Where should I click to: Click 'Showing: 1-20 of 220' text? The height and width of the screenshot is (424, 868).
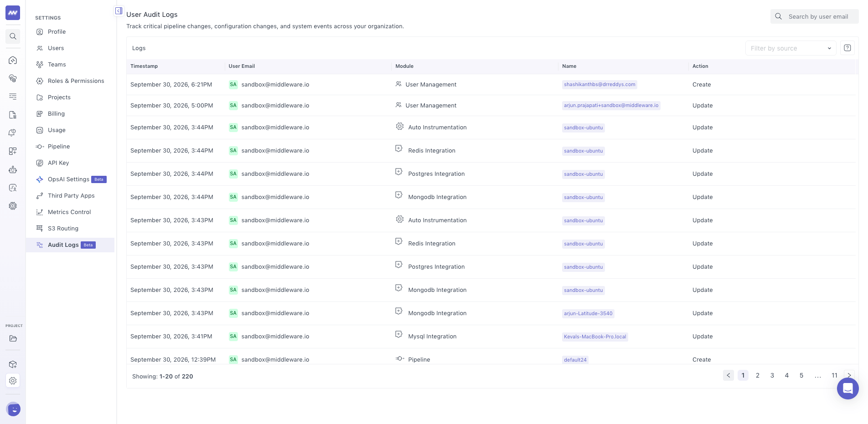click(163, 377)
